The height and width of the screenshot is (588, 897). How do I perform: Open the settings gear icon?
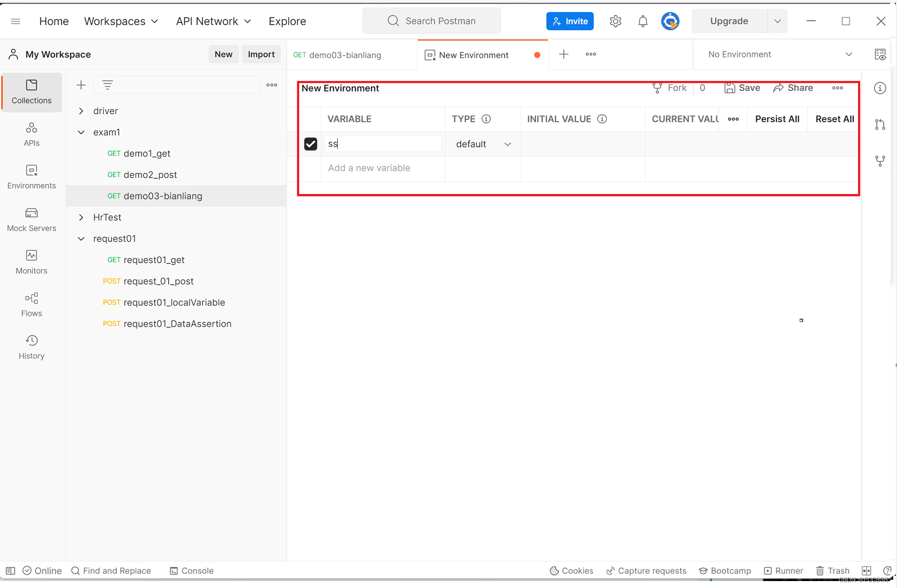[615, 21]
